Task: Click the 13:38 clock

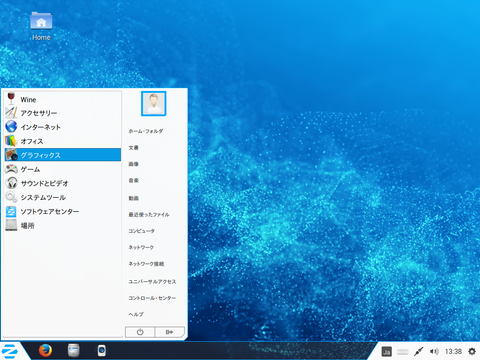Action: [453, 351]
